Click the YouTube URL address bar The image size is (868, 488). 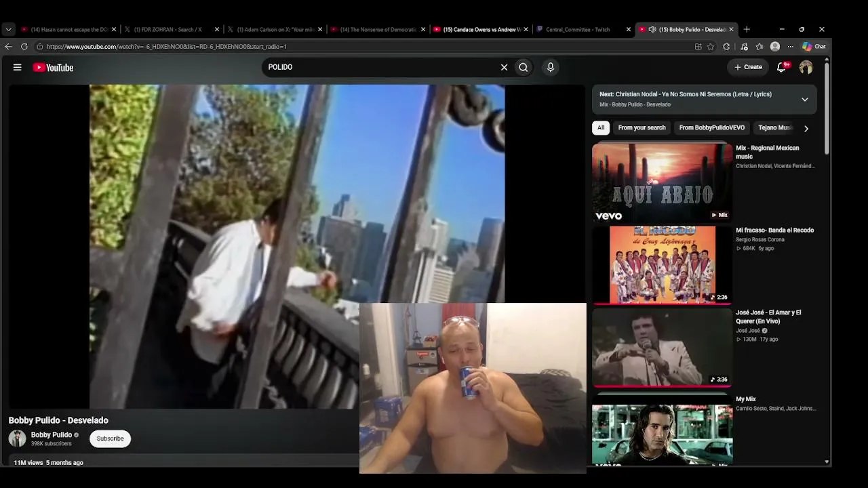[366, 47]
